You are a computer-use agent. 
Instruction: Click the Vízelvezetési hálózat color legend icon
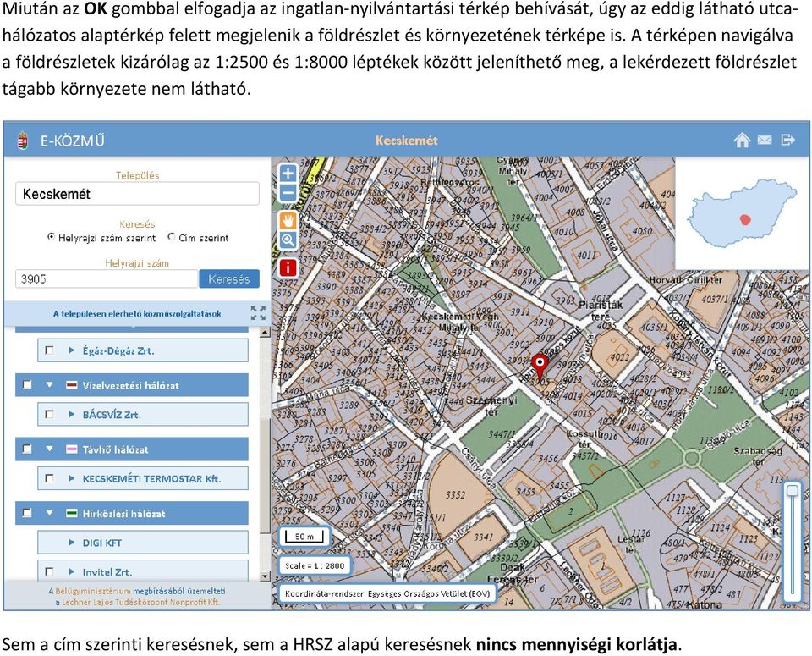click(x=71, y=385)
